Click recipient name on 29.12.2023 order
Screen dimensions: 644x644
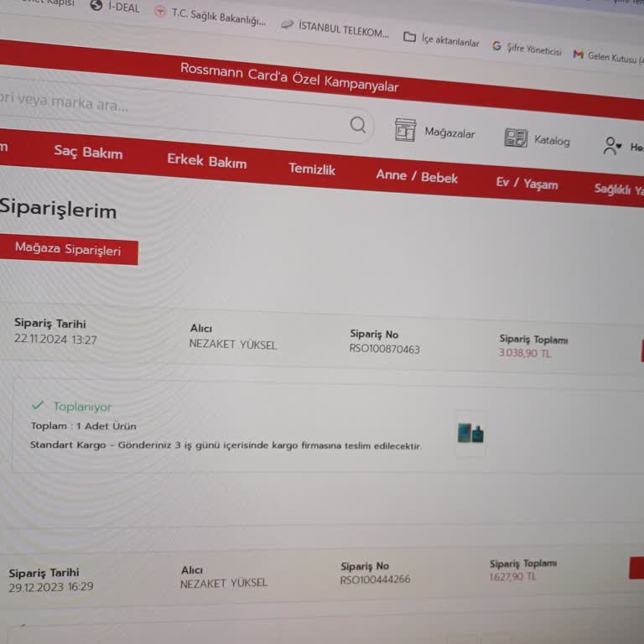pos(224,584)
